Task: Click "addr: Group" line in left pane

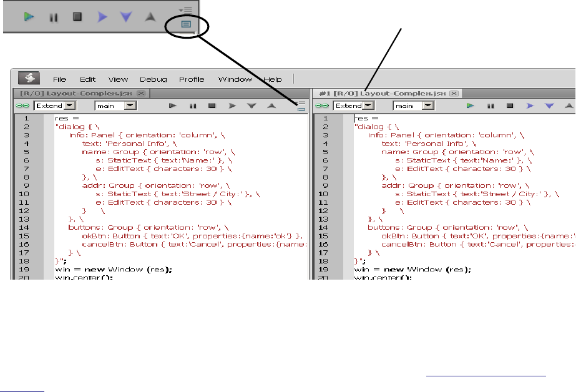Action: [x=156, y=186]
